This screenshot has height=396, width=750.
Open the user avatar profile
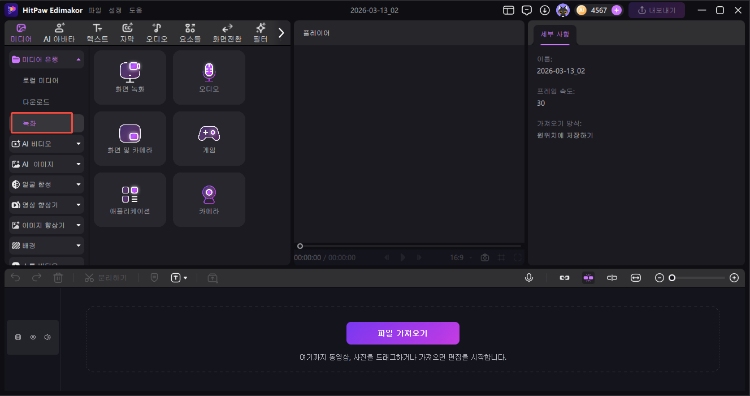pos(563,10)
